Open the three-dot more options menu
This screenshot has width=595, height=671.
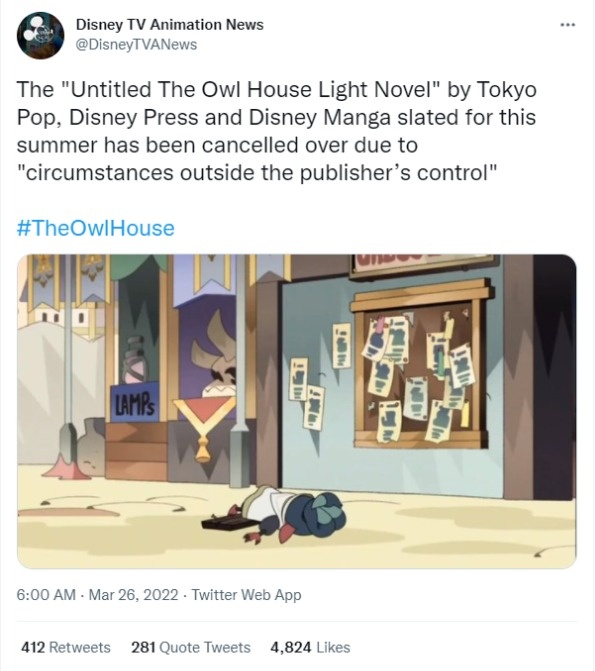tap(568, 25)
